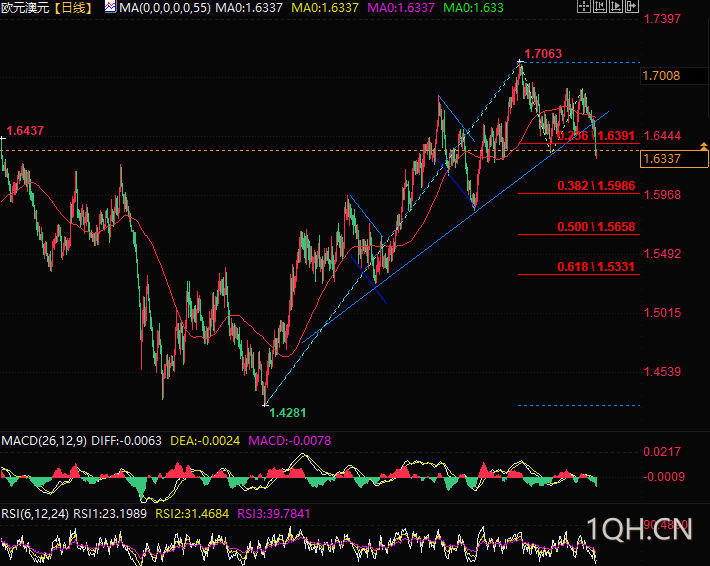Click the 1.7008 price axis box
This screenshot has height=566, width=710.
[675, 76]
